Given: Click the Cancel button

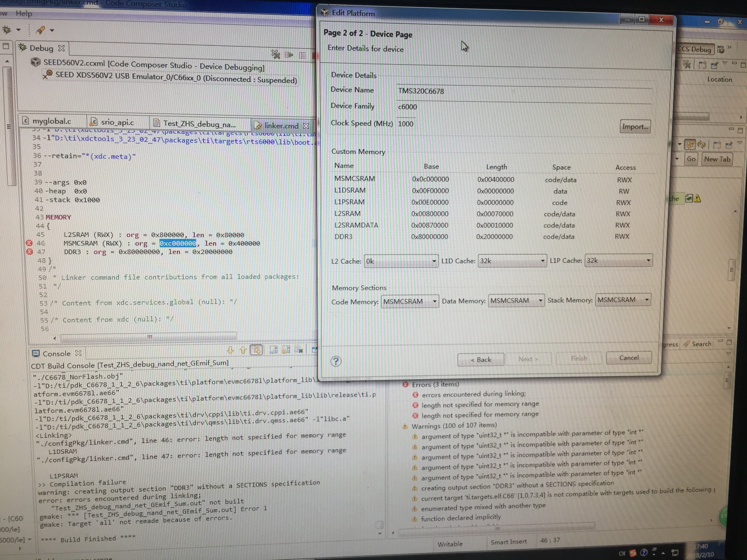Looking at the screenshot, I should click(628, 358).
